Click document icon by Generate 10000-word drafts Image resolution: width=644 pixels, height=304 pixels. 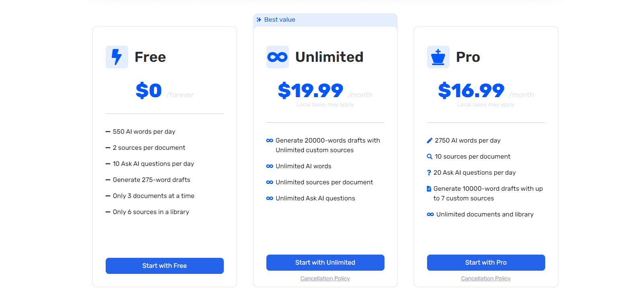pos(429,189)
